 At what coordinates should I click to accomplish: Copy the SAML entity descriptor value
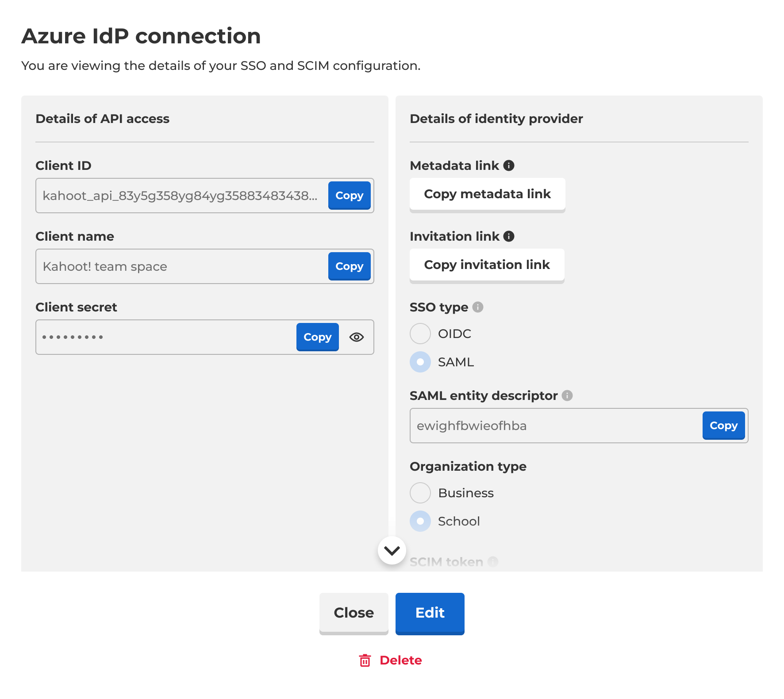pyautogui.click(x=723, y=425)
